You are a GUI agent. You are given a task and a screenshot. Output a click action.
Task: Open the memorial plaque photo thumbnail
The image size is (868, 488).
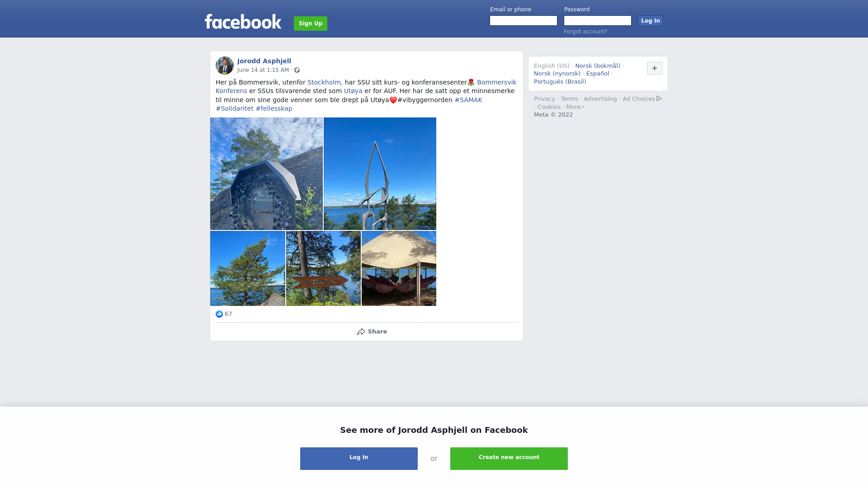[x=266, y=174]
